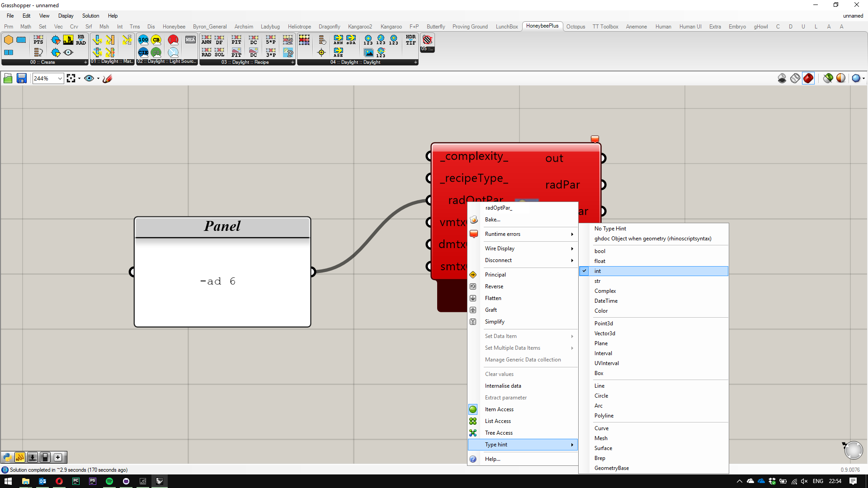Select the ANN annual recipe icon

pos(206,40)
